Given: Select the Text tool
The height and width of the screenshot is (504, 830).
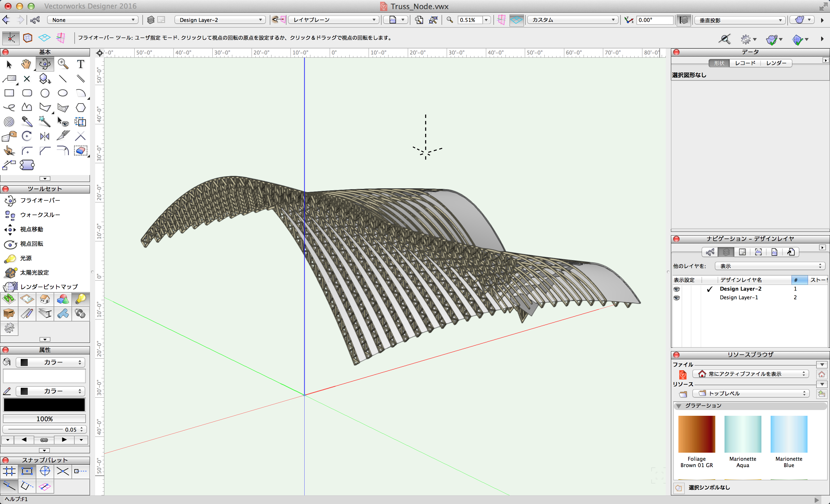Looking at the screenshot, I should click(80, 64).
